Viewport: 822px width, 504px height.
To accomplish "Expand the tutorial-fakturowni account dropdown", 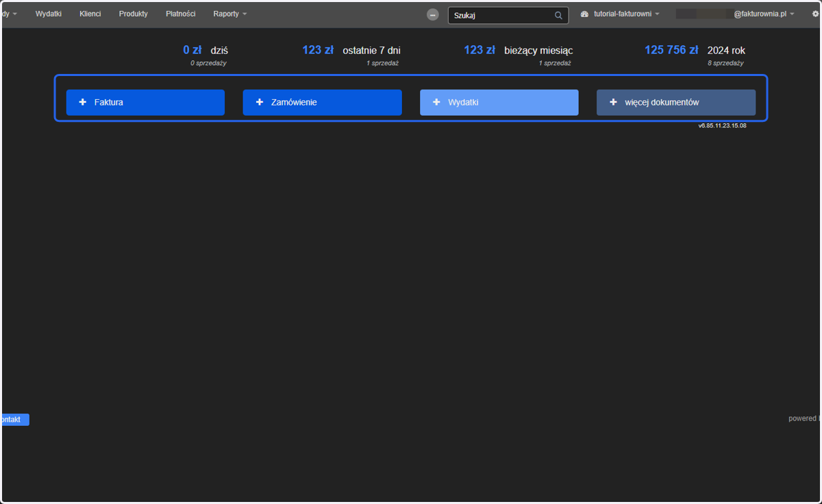I will pos(627,14).
